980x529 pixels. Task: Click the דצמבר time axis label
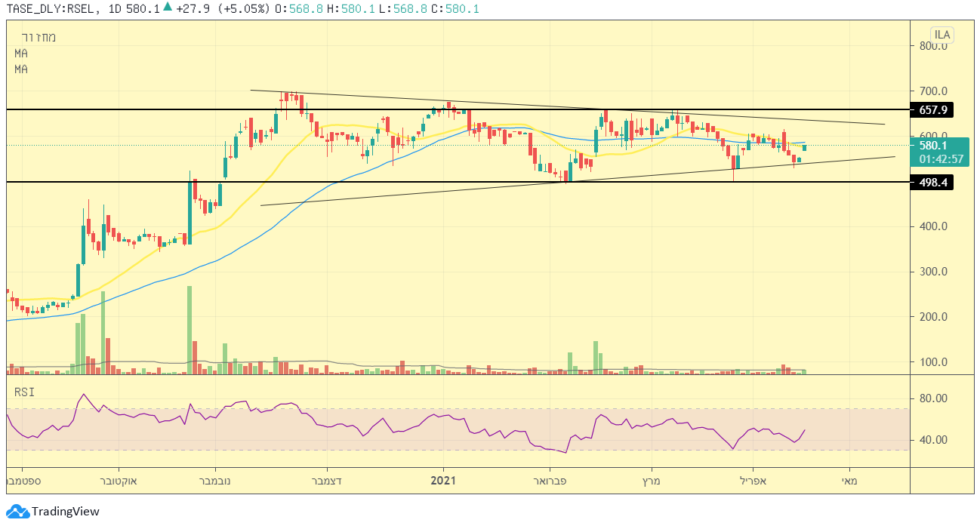pyautogui.click(x=327, y=480)
